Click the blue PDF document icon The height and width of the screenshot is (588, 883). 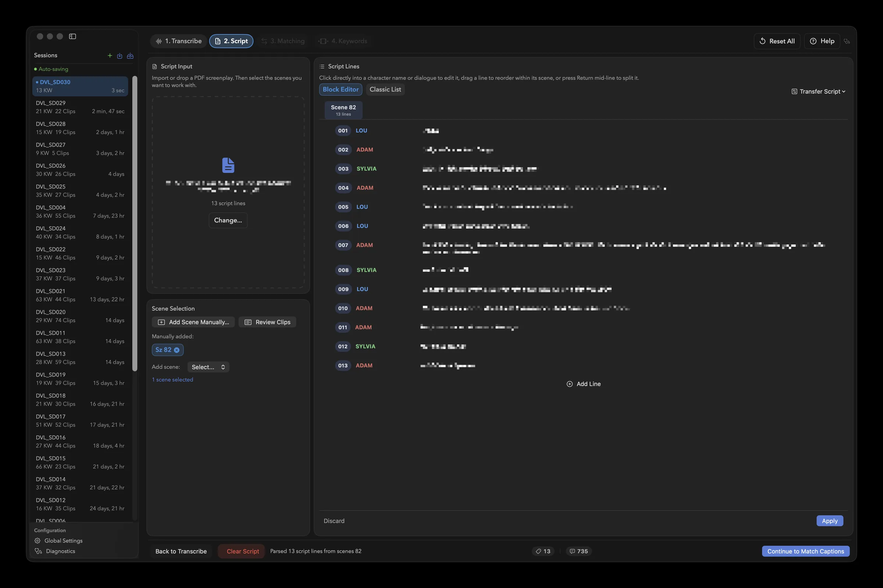tap(228, 165)
